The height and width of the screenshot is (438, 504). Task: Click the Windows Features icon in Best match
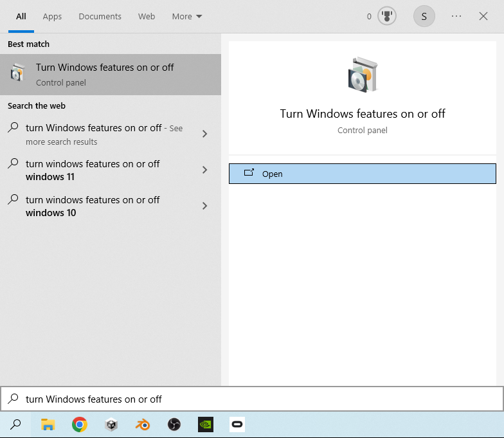18,72
